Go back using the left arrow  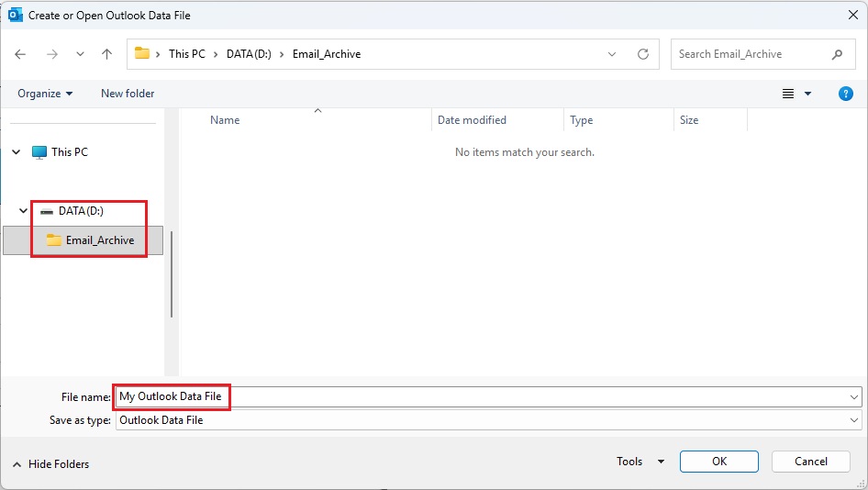coord(20,54)
